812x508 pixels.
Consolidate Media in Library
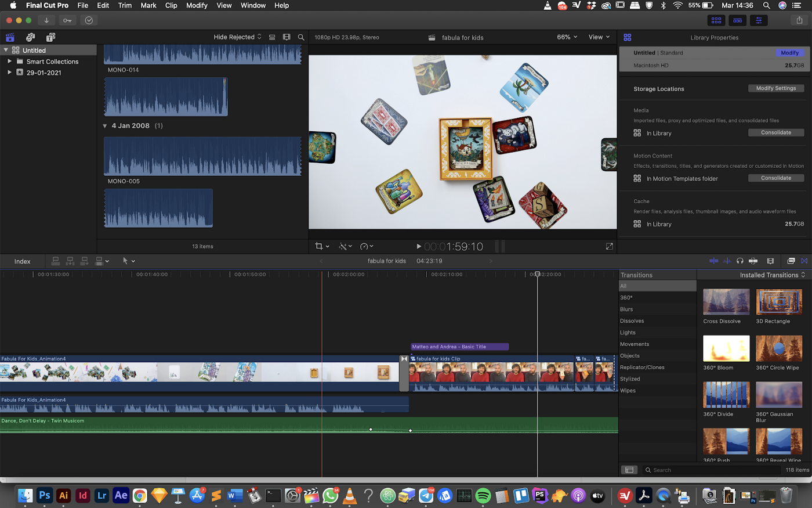click(776, 132)
